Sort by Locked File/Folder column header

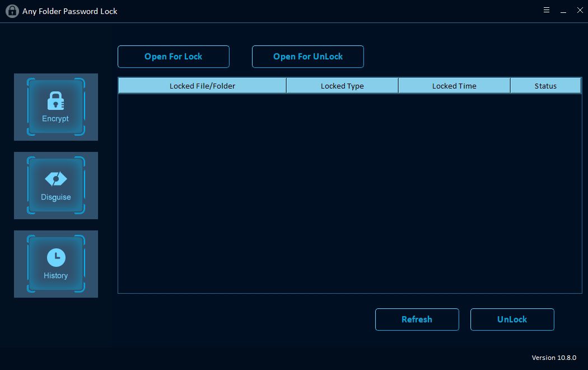pos(202,86)
